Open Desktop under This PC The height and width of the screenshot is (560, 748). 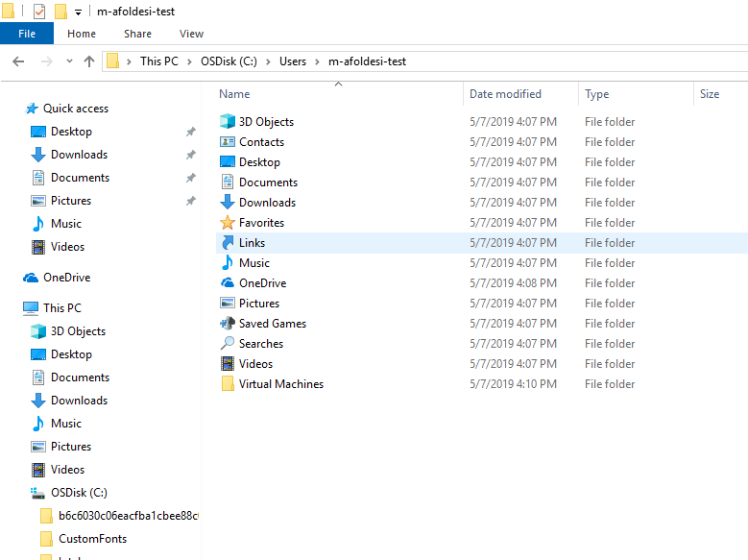(71, 354)
